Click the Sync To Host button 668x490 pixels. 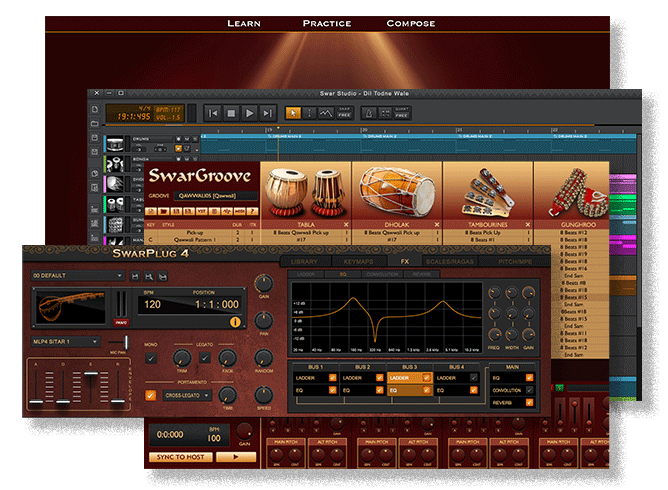point(181,457)
